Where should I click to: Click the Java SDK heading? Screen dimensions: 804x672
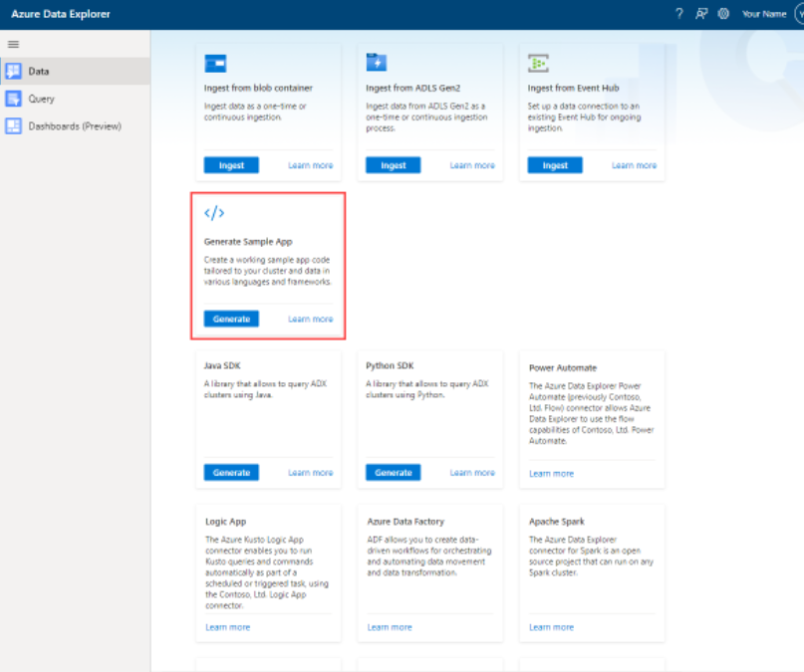click(x=222, y=365)
